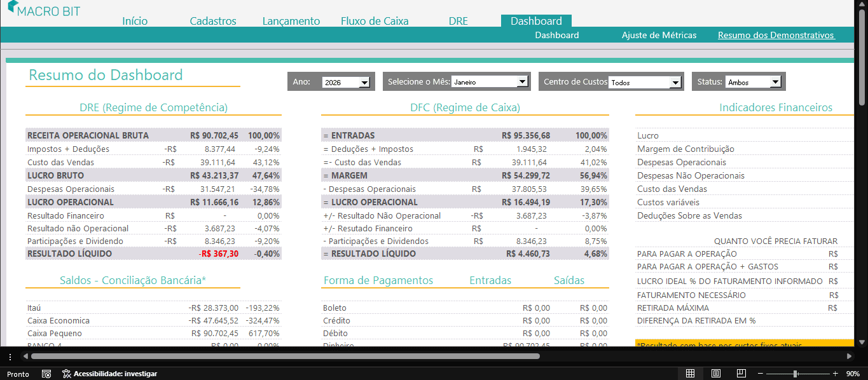Click the Débito payment row
This screenshot has width=868, height=380.
click(335, 333)
